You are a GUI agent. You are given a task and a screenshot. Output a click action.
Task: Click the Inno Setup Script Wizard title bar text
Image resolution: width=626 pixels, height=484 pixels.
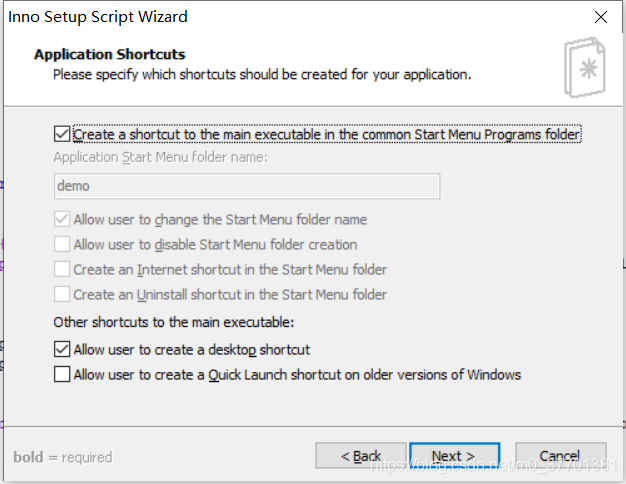tap(98, 17)
